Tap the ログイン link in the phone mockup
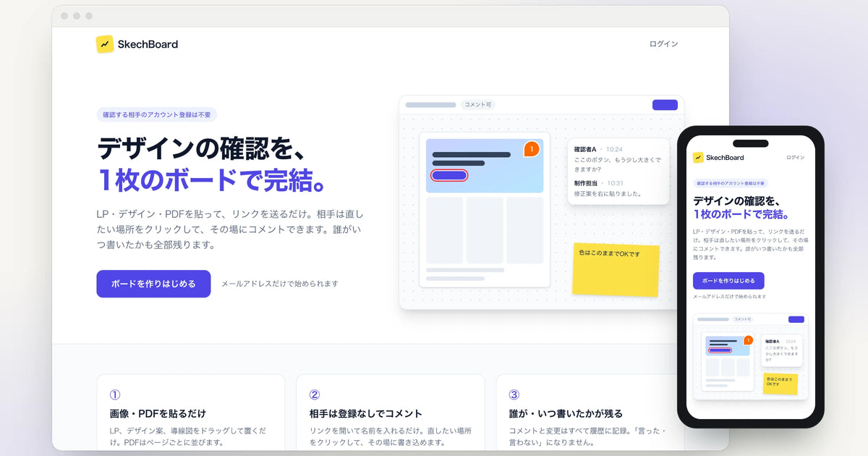 (795, 157)
